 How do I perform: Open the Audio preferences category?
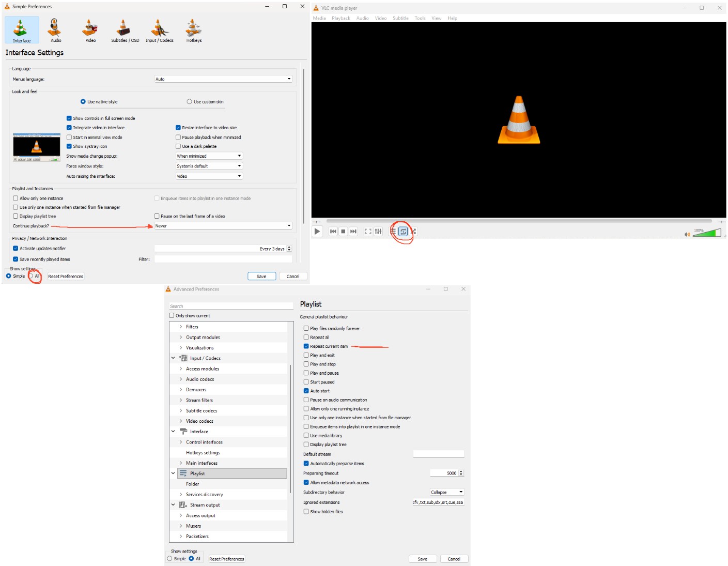click(56, 30)
